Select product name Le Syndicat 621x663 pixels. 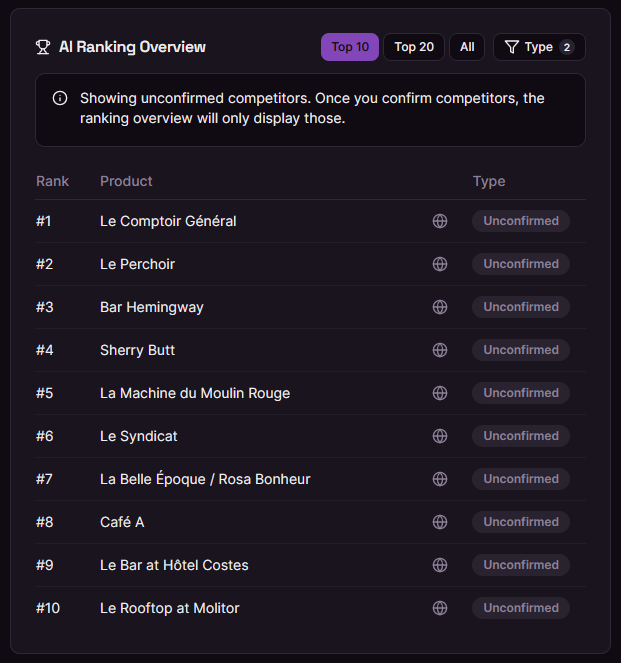[139, 436]
